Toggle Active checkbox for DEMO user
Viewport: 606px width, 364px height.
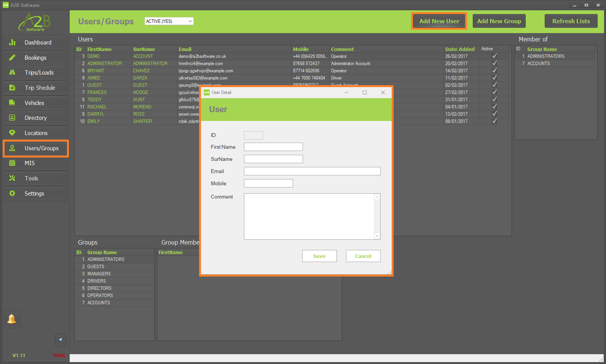point(494,56)
